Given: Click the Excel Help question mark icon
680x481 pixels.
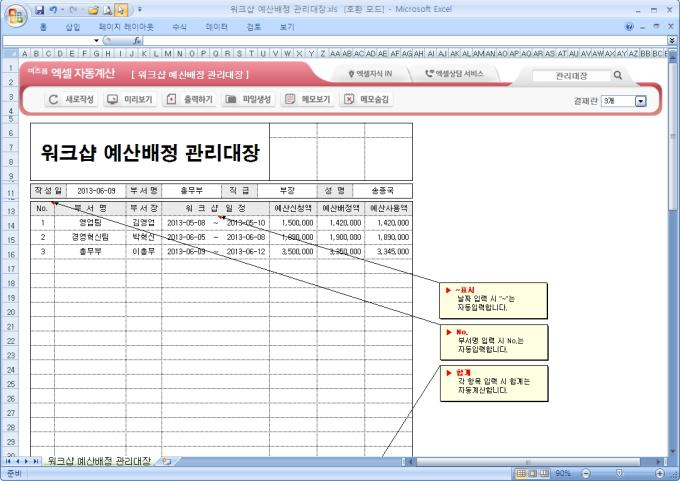Looking at the screenshot, I should point(629,27).
